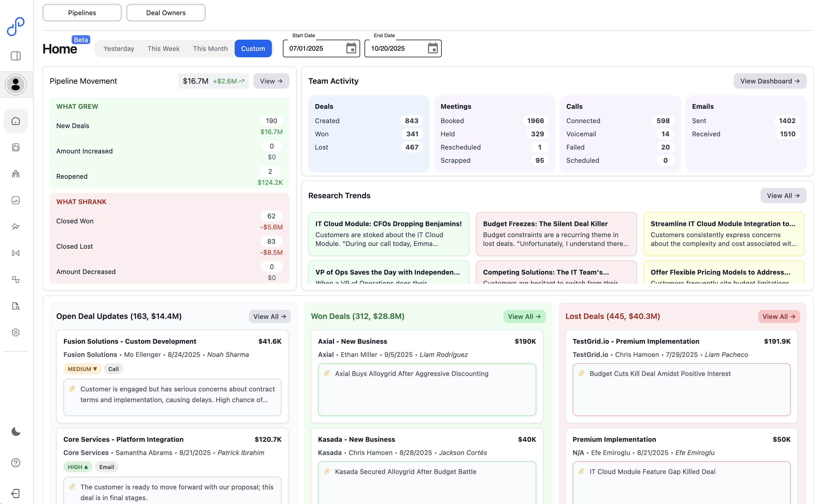Select the This Month date range tab
820x504 pixels.
210,48
